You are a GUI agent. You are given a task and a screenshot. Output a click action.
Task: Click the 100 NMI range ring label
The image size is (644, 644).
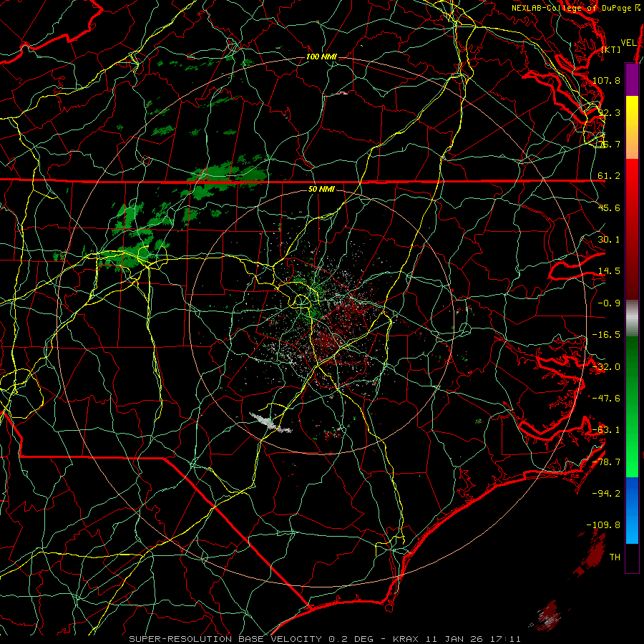click(x=321, y=57)
